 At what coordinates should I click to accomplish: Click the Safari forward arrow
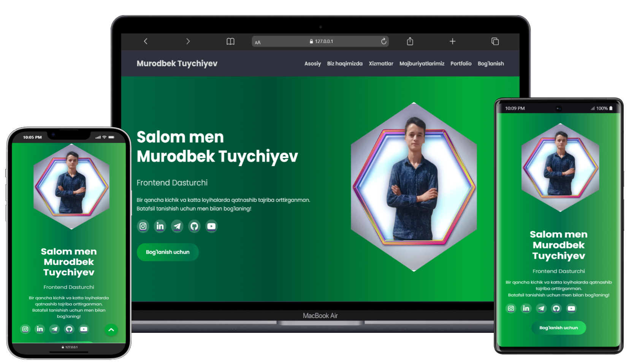click(188, 41)
